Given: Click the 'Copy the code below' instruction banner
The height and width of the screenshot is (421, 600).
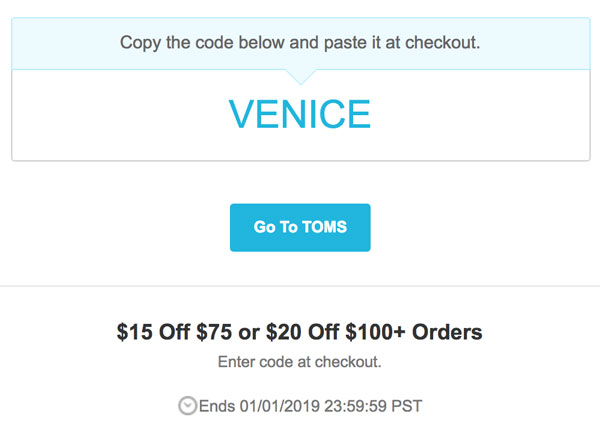Looking at the screenshot, I should [x=300, y=44].
